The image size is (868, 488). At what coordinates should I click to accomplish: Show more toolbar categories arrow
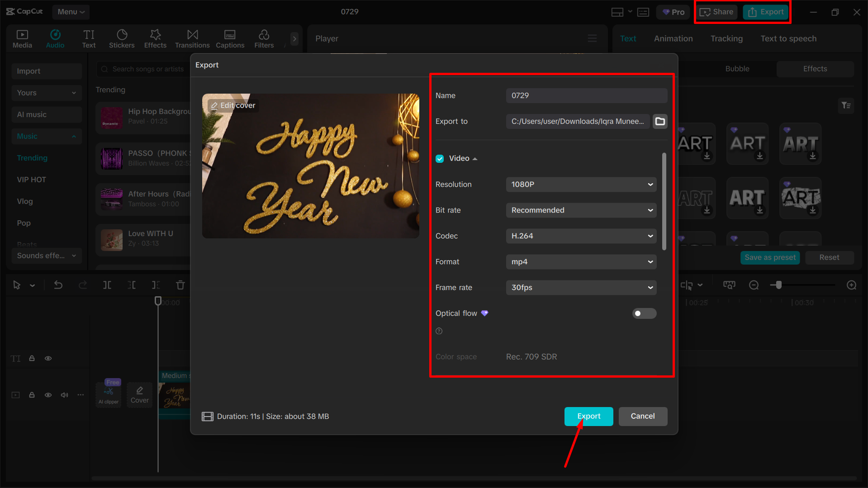point(294,39)
